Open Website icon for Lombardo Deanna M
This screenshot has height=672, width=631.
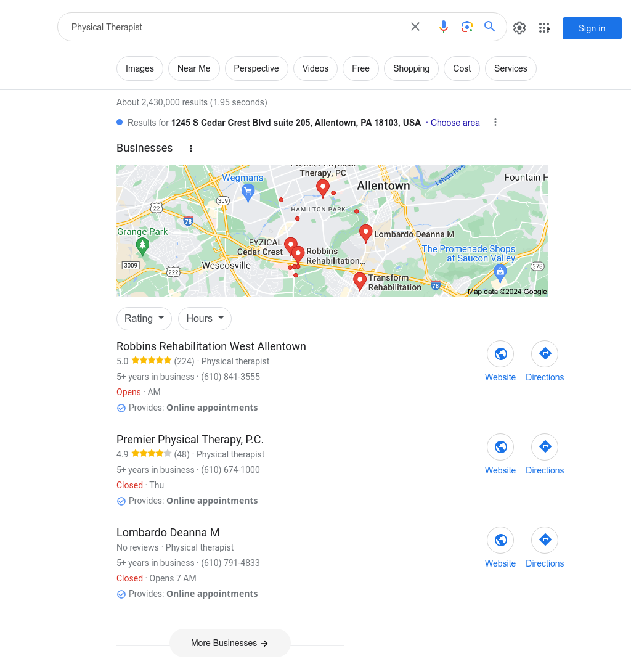coord(500,540)
